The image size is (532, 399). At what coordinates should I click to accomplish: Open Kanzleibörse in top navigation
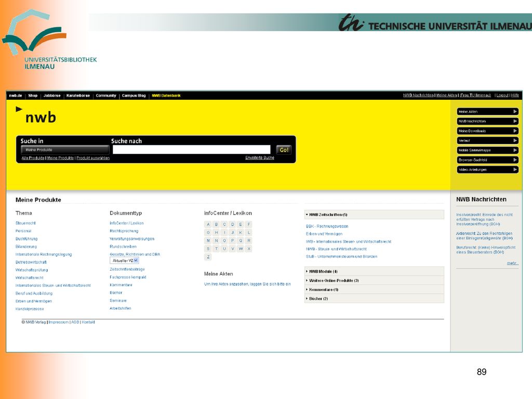click(78, 96)
